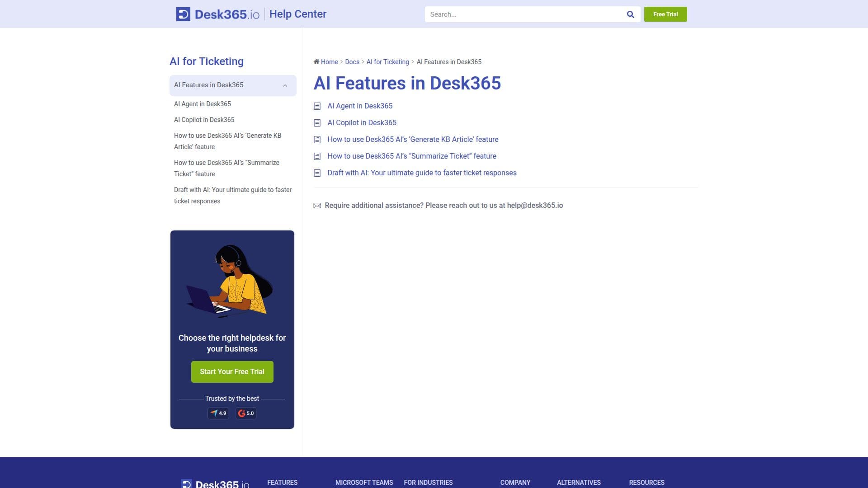Click footer MICROSOFT TEAMS heading
Viewport: 868px width, 488px height.
[x=364, y=483]
